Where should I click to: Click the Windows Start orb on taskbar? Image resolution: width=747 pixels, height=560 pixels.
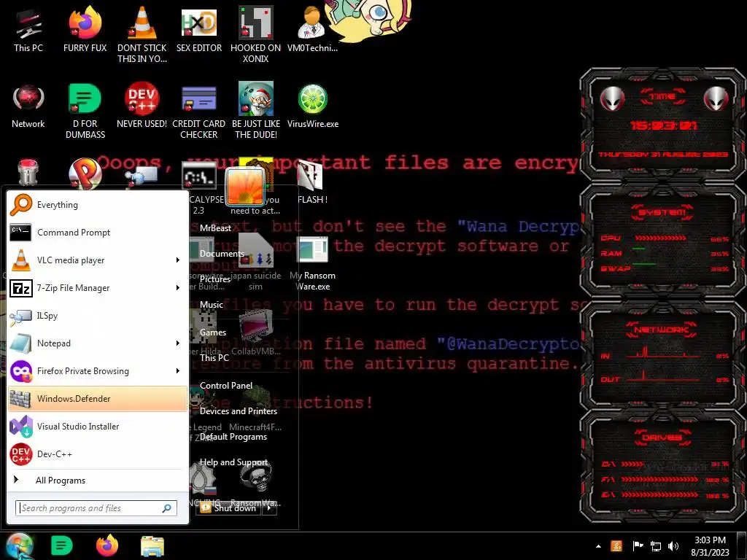pos(19,546)
